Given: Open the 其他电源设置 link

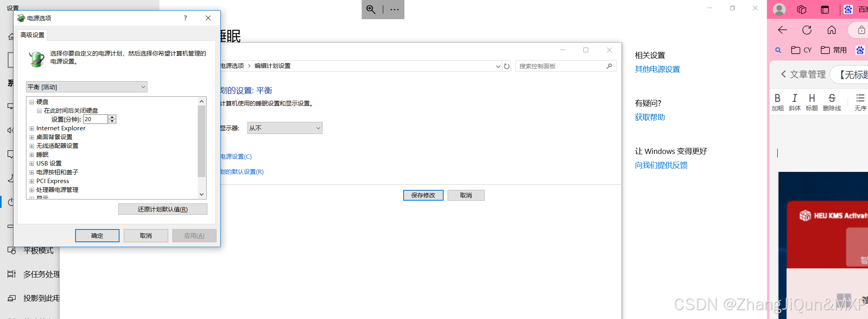Looking at the screenshot, I should click(x=657, y=69).
